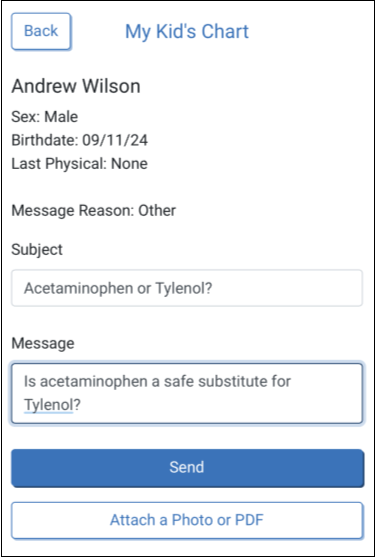
Task: Focus the Subject input field
Action: coord(187,288)
